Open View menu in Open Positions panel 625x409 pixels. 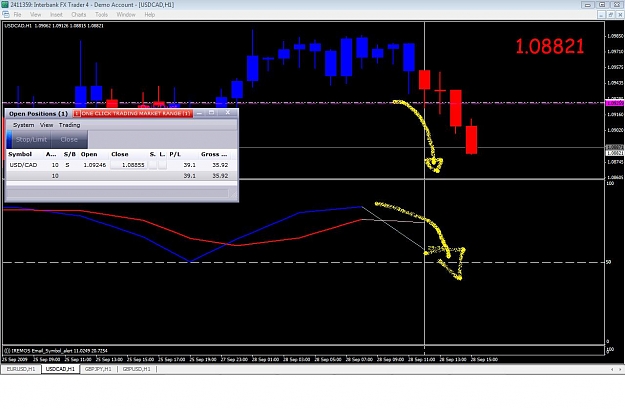[46, 125]
